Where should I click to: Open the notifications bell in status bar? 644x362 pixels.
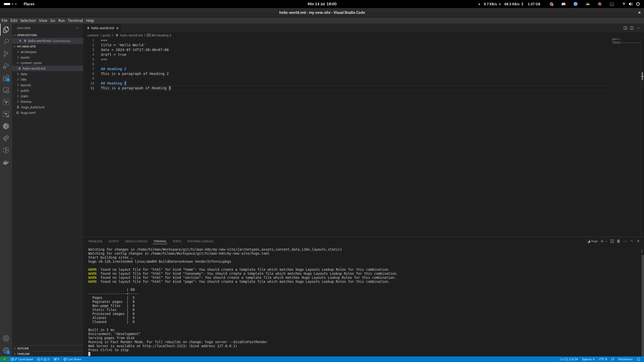638,359
